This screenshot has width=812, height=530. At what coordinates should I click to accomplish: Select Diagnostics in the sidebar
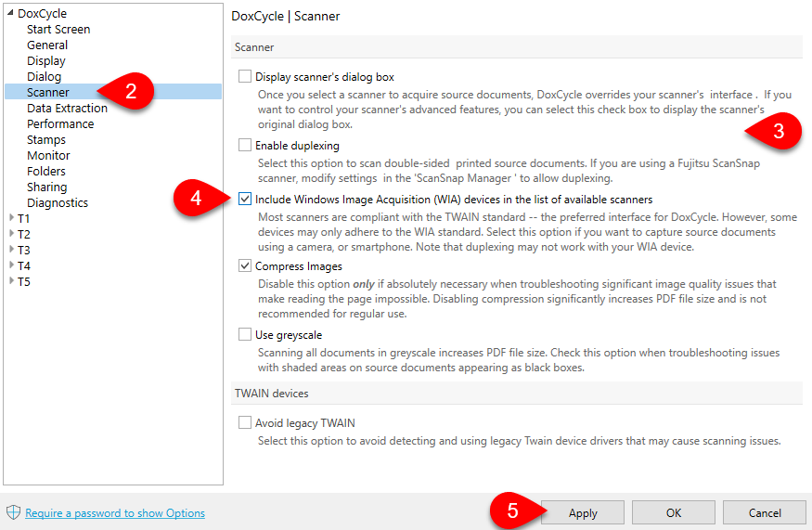(x=58, y=202)
